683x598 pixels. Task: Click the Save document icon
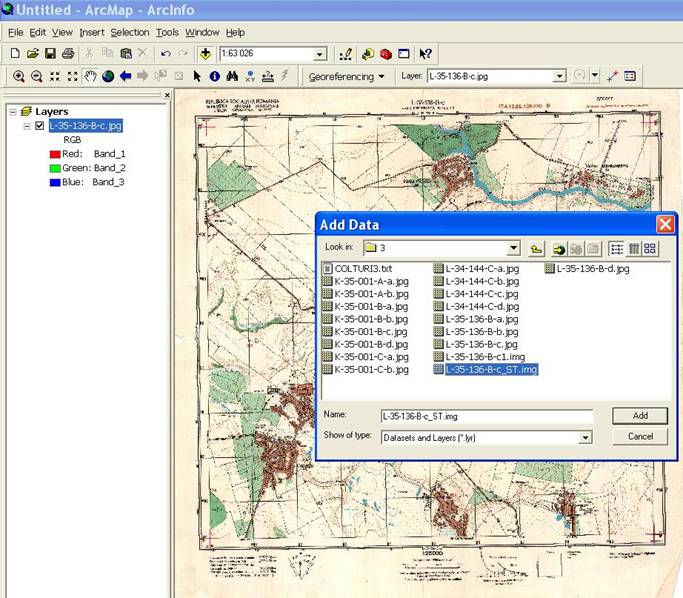(x=50, y=54)
